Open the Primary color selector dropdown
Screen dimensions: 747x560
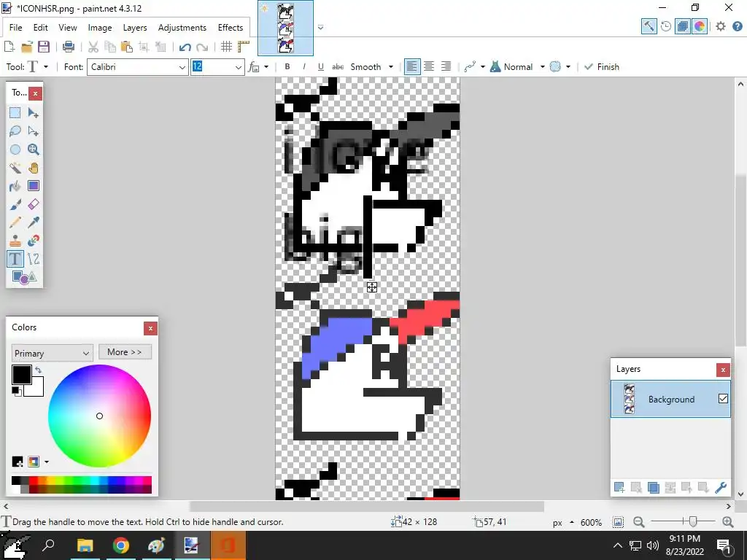coord(52,353)
